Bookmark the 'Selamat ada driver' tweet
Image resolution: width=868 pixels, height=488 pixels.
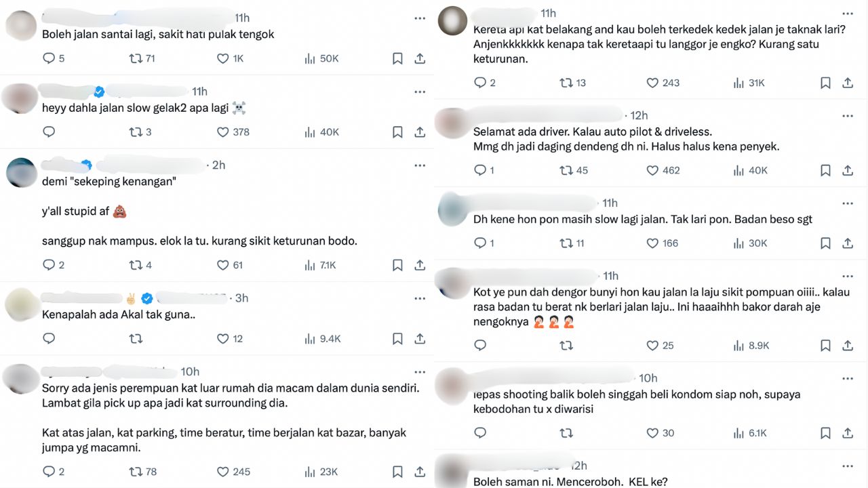tap(825, 170)
